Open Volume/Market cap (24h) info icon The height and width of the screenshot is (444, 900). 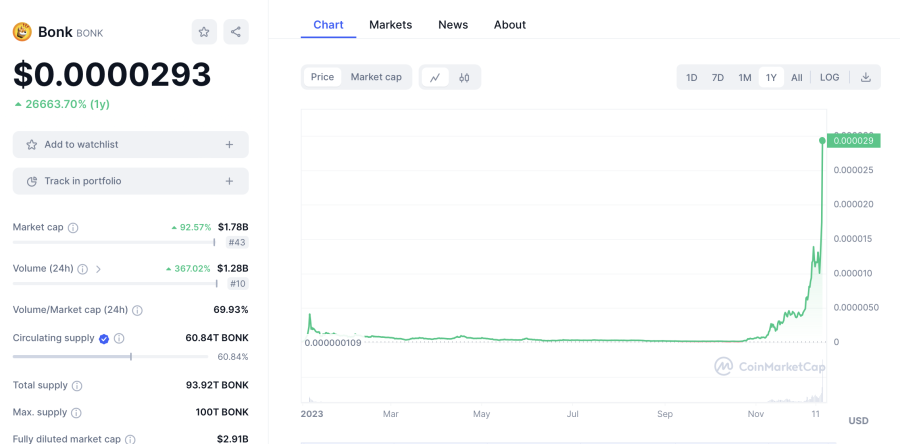pyautogui.click(x=137, y=310)
